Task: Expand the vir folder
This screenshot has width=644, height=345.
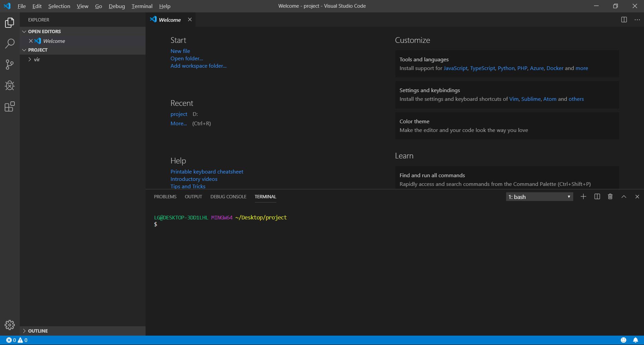Action: [x=30, y=59]
